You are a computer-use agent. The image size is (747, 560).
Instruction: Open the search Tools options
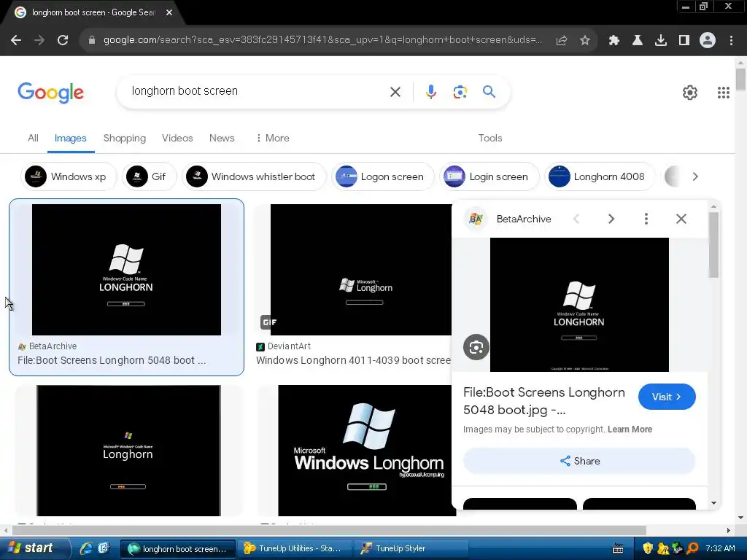489,138
